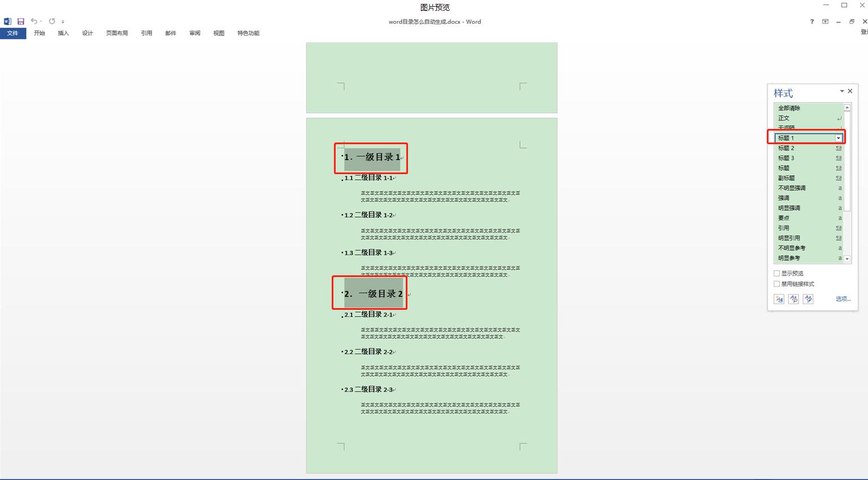Apply the 要点 style
The image size is (868, 480).
click(808, 218)
